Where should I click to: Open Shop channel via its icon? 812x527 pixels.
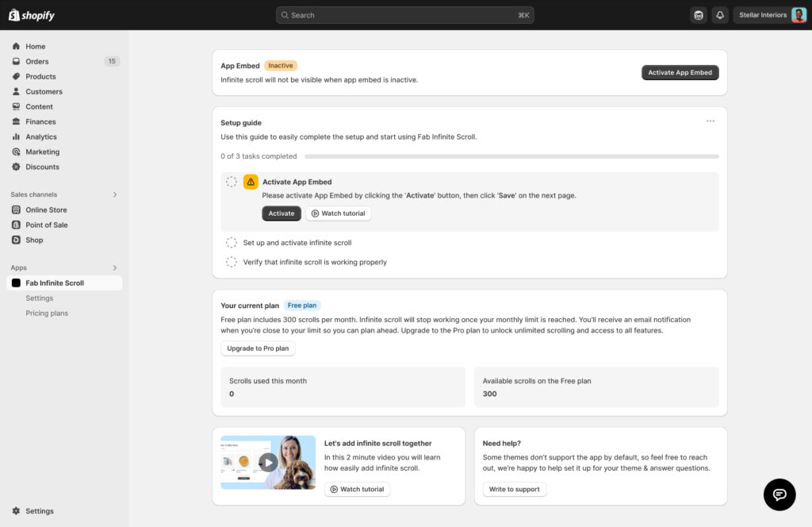tap(16, 240)
